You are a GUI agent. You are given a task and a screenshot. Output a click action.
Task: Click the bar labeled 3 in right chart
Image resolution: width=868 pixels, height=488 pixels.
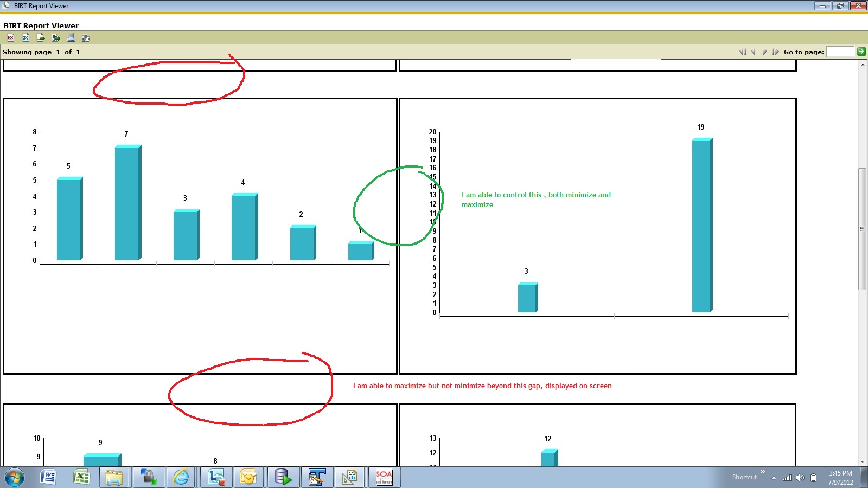pyautogui.click(x=527, y=298)
